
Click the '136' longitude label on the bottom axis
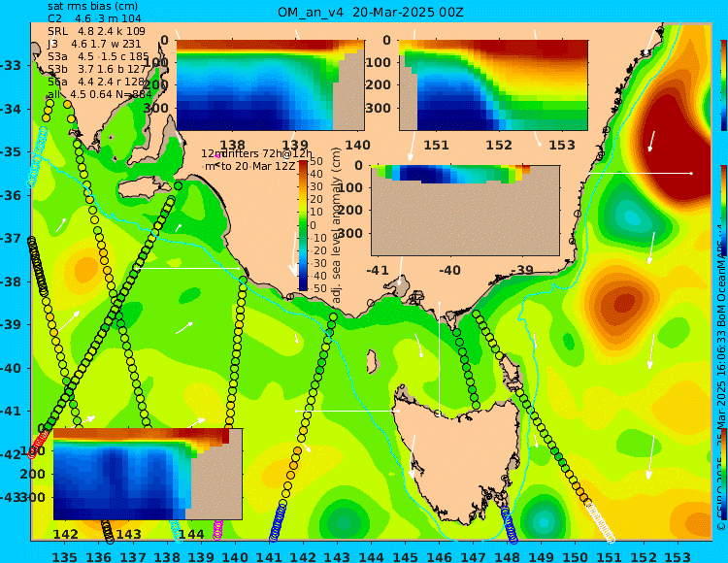(x=98, y=556)
